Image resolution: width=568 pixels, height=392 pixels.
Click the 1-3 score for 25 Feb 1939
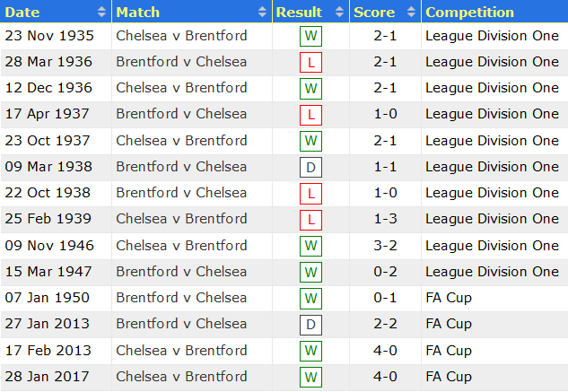385,219
